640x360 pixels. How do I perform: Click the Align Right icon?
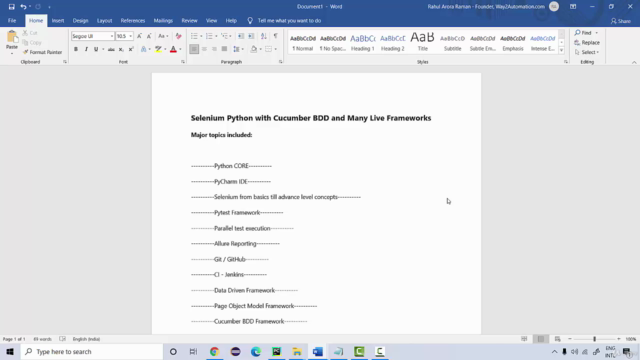(214, 49)
